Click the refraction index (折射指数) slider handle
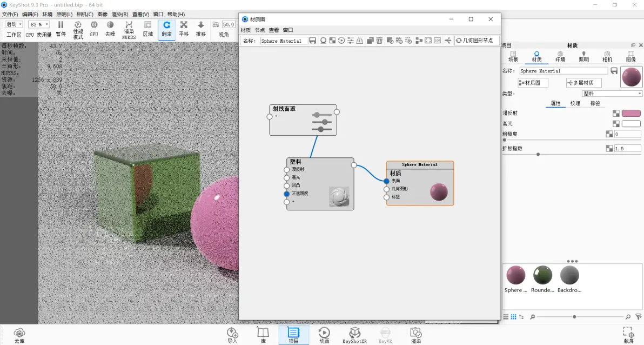 point(538,155)
